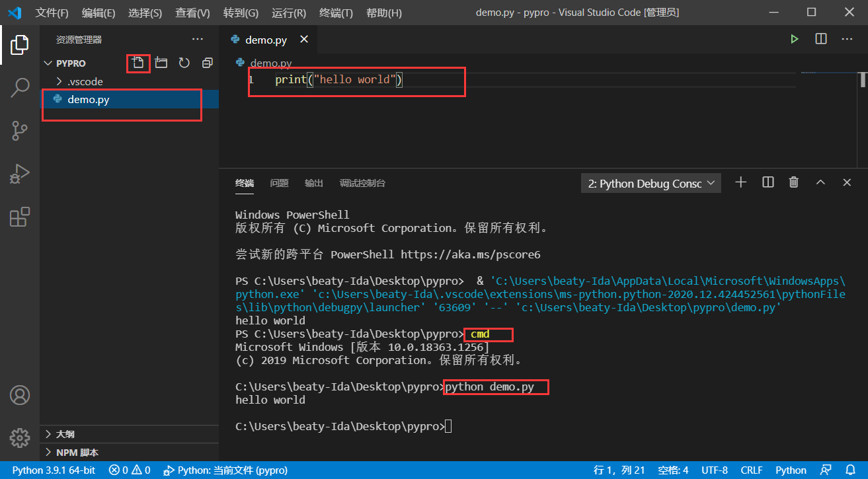Screen dimensions: 868x479
Task: Refresh the Explorer file tree
Action: pos(184,63)
